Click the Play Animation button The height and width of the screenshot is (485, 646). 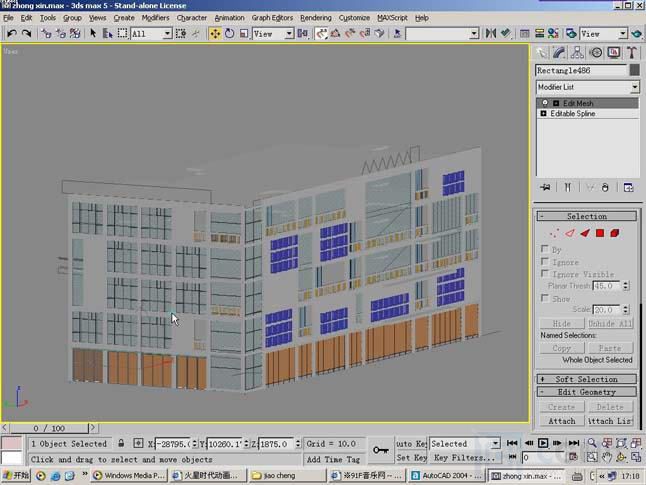(543, 443)
